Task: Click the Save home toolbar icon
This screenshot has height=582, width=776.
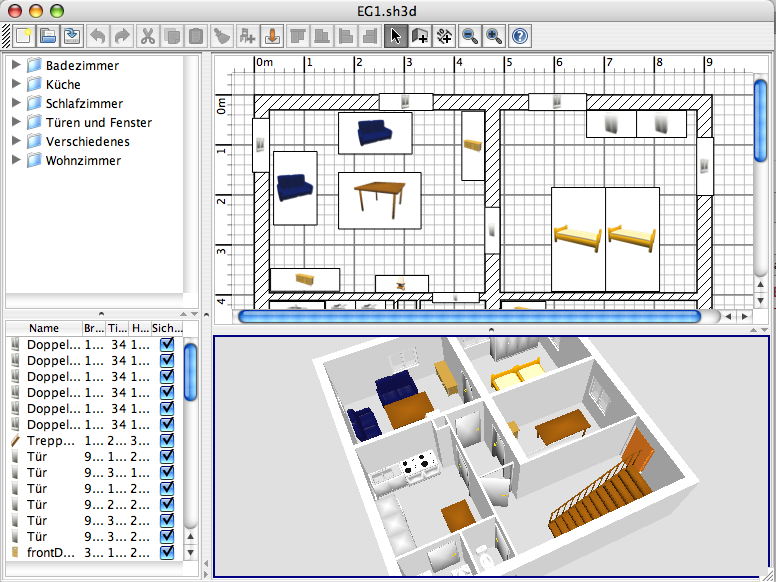Action: click(x=71, y=37)
